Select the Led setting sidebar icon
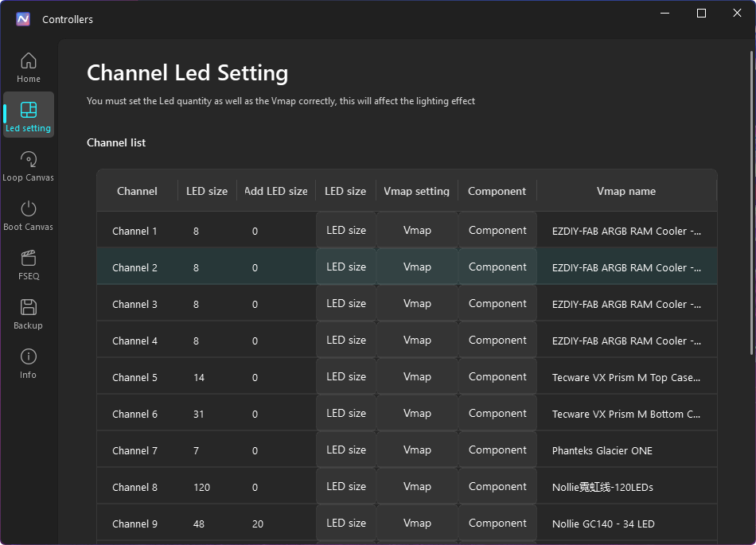 coord(29,110)
